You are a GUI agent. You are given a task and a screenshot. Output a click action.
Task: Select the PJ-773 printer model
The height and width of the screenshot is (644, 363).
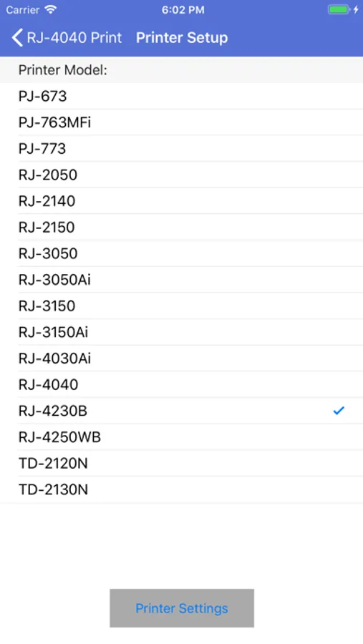coord(181,149)
